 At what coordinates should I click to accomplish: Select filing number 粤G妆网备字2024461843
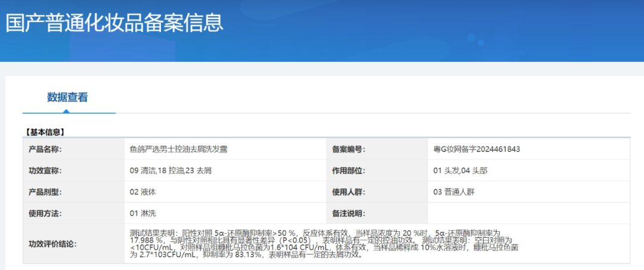(476, 149)
